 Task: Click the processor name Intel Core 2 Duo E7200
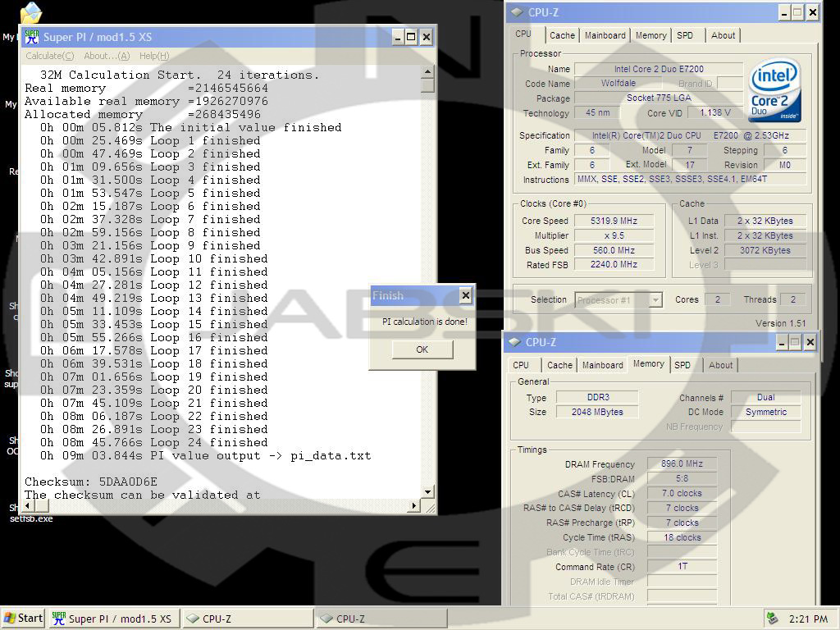[x=659, y=69]
